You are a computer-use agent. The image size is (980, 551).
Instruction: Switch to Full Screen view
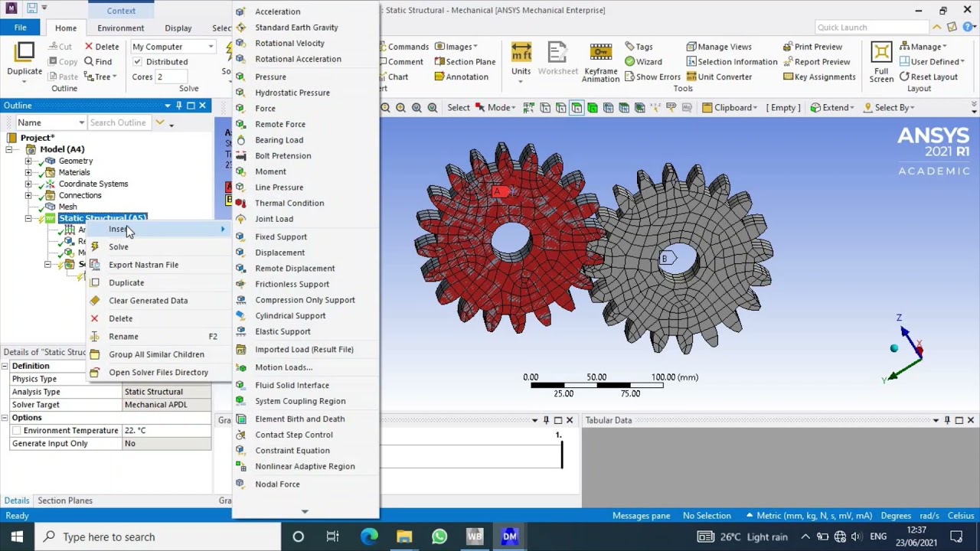pyautogui.click(x=881, y=61)
